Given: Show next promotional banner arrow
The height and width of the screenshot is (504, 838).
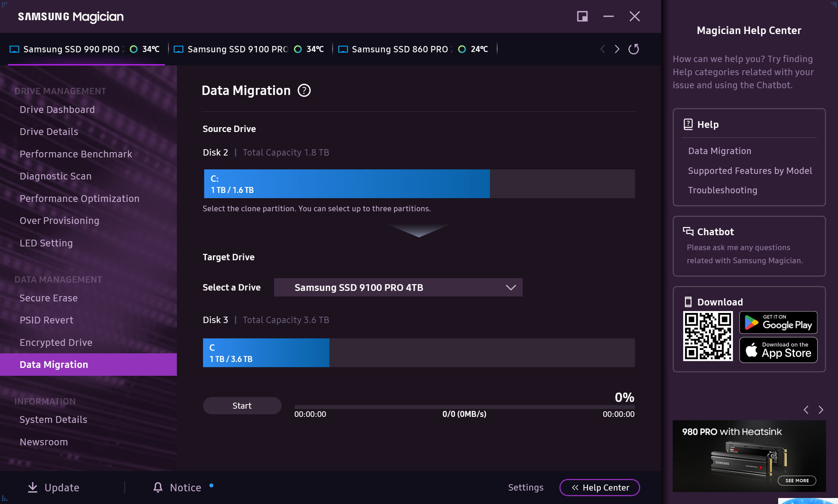Looking at the screenshot, I should 821,410.
